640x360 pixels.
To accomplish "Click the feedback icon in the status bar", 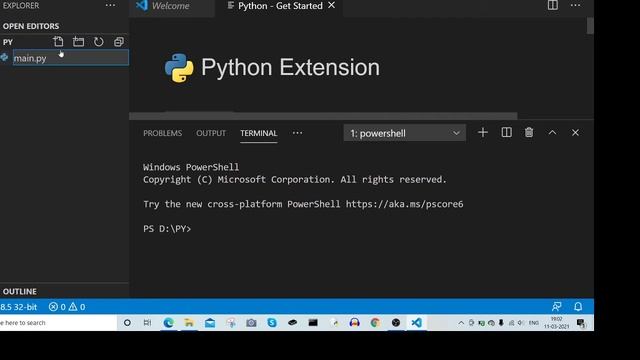I will 556,307.
